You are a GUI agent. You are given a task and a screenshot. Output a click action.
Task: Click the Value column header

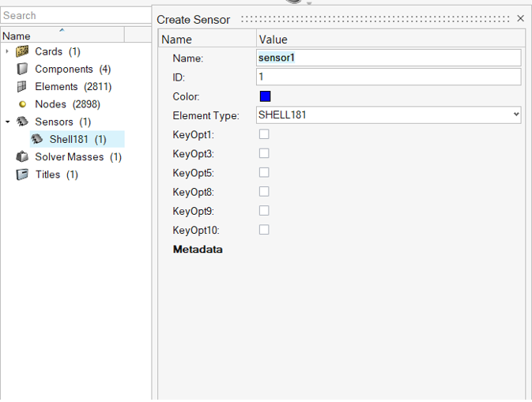273,39
